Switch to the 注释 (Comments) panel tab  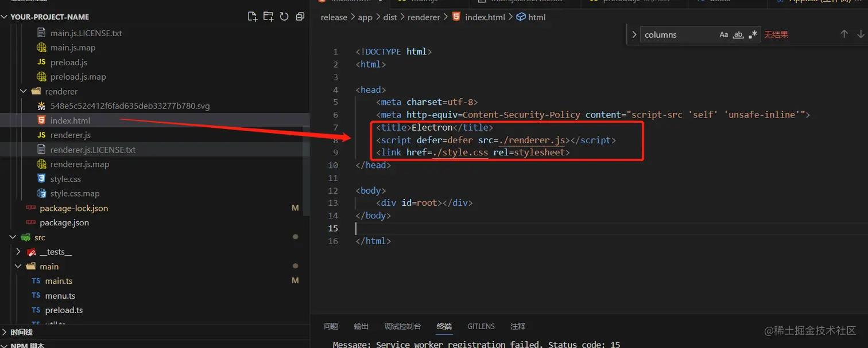518,326
